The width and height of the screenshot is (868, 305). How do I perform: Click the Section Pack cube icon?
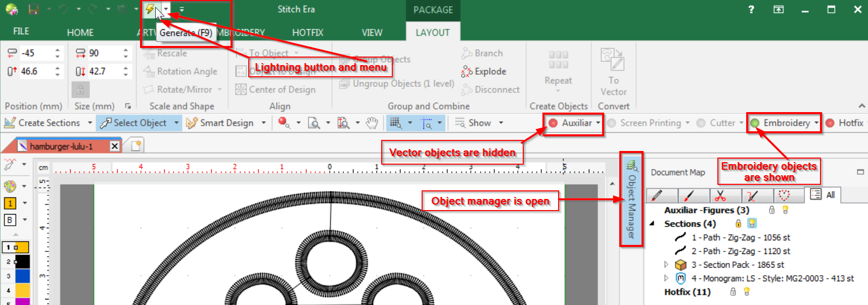click(x=681, y=265)
